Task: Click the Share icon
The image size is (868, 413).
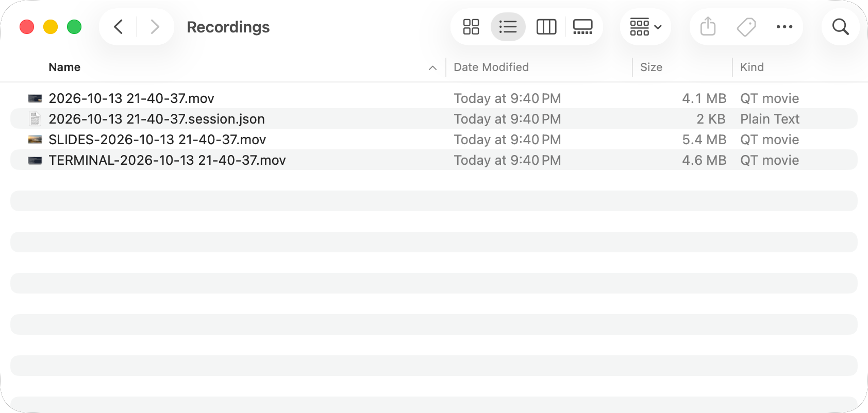Action: coord(708,27)
